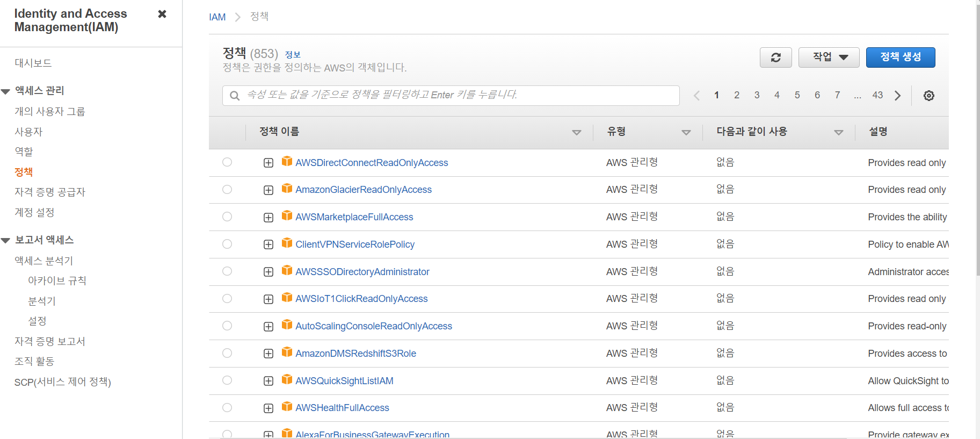Open the 작업 actions dropdown
This screenshot has height=439, width=980.
click(829, 57)
